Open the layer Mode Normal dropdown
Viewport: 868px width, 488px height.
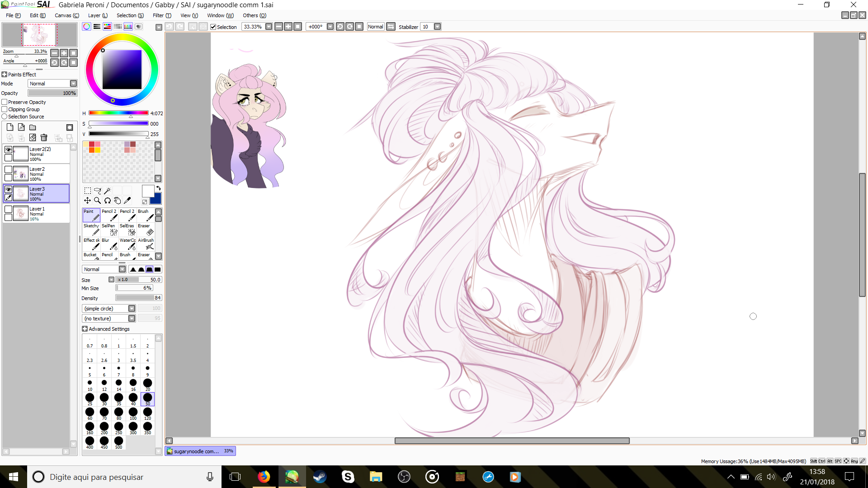pos(73,84)
